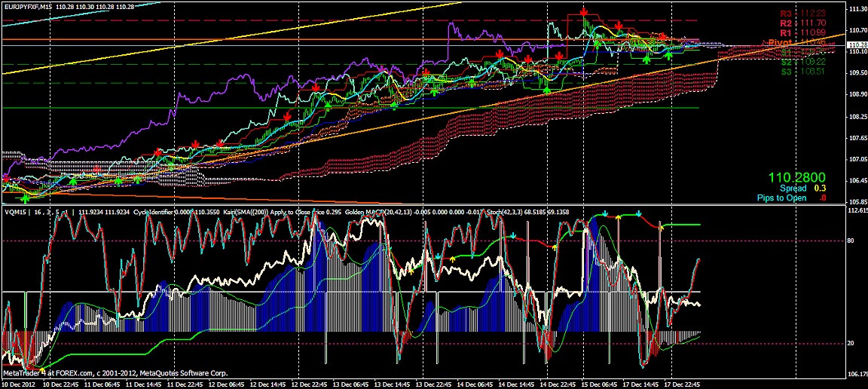
Task: Select the 17 Dec 22:45 time axis label
Action: pos(683,384)
